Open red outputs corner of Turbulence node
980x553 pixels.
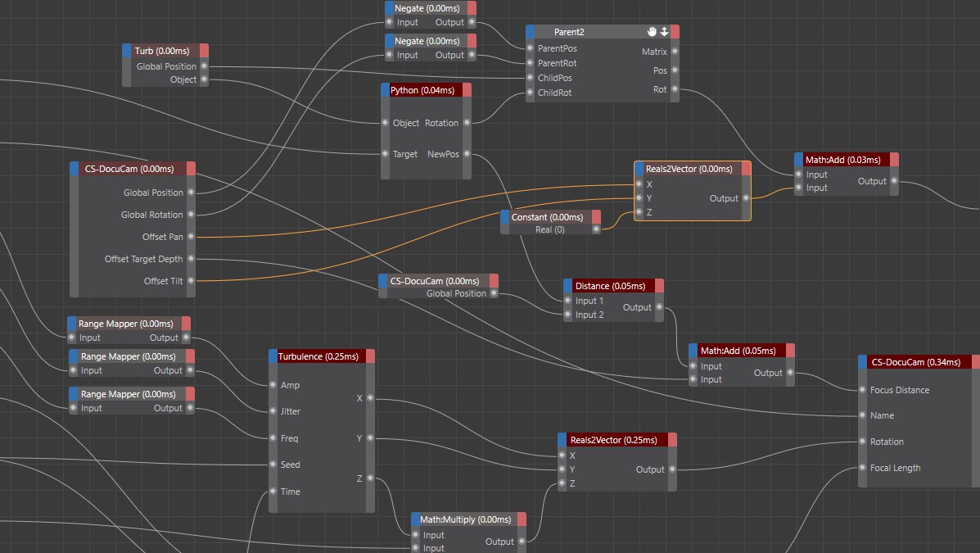pos(370,356)
